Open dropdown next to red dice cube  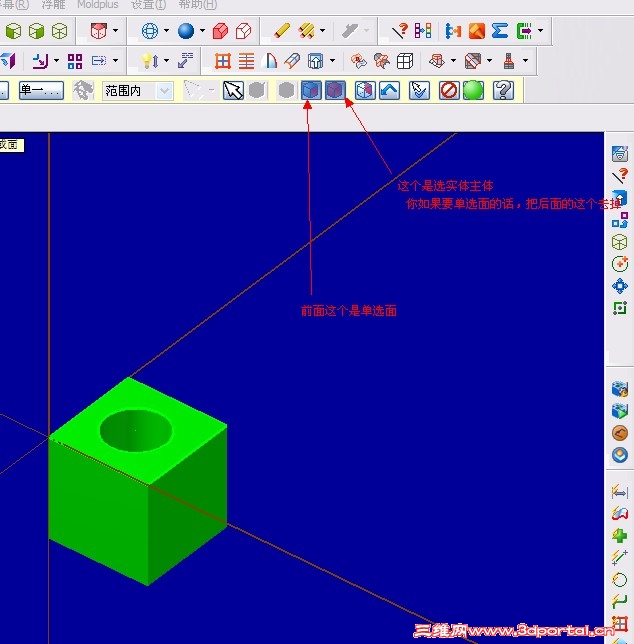115,31
